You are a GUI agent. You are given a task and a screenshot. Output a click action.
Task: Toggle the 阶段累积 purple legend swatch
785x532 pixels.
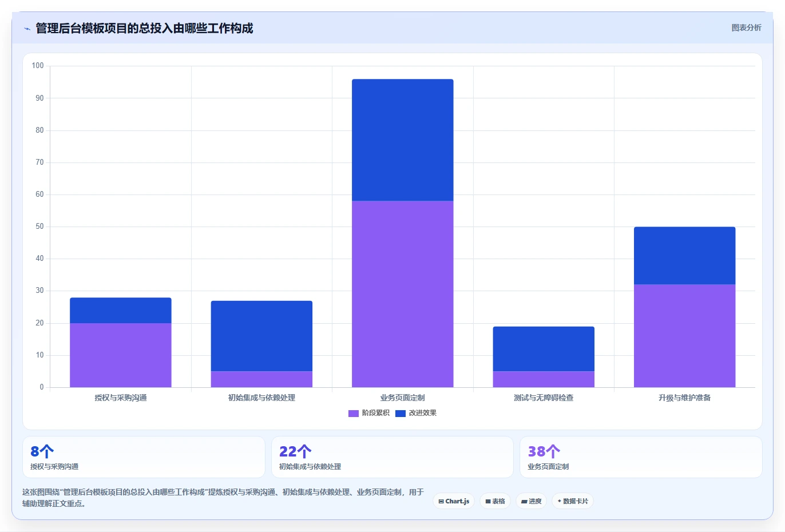click(354, 413)
